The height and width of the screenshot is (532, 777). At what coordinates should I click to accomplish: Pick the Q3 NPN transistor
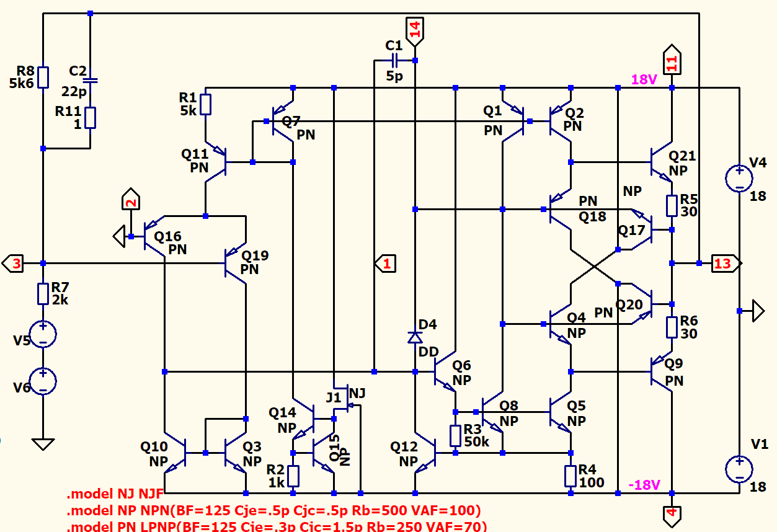pyautogui.click(x=235, y=453)
